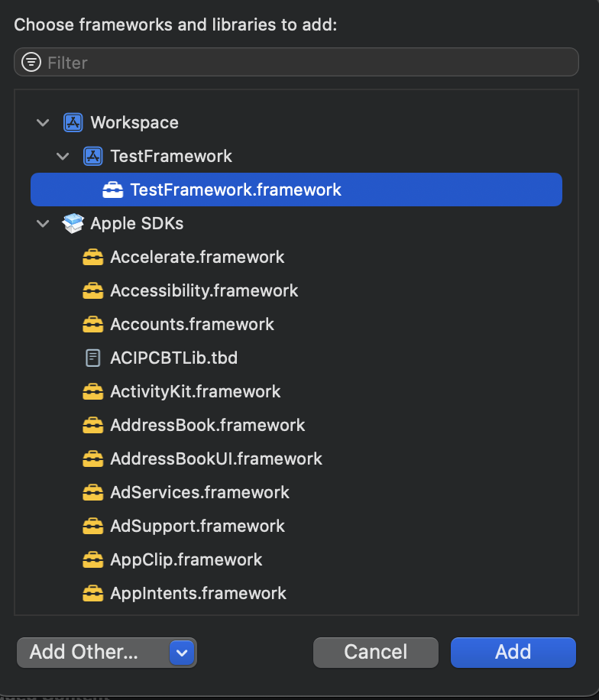
Task: Click the Accounts.framework toolbox icon
Action: point(93,324)
